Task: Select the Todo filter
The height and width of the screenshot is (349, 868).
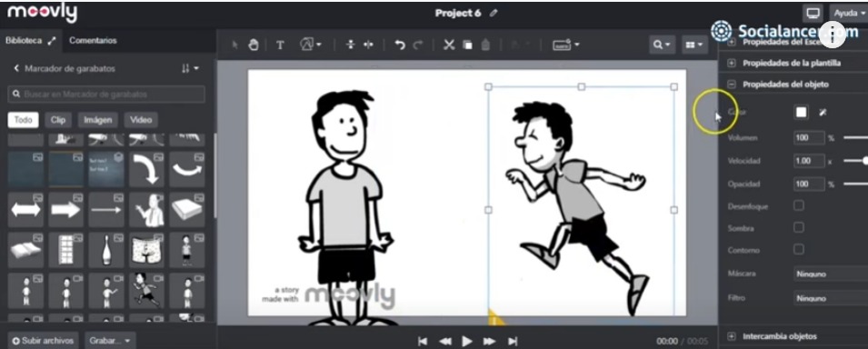Action: click(23, 120)
